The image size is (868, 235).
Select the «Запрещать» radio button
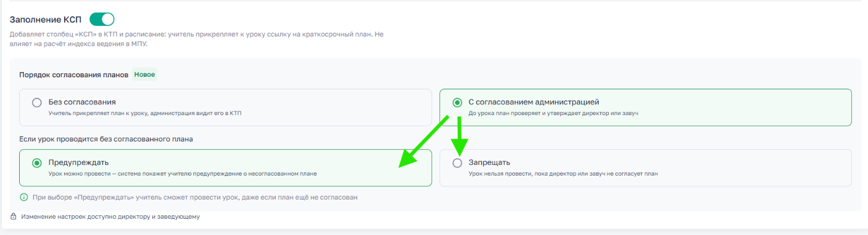coord(457,162)
